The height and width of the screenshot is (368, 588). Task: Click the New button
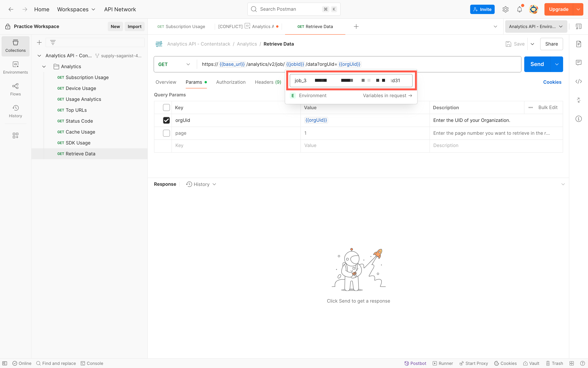115,26
